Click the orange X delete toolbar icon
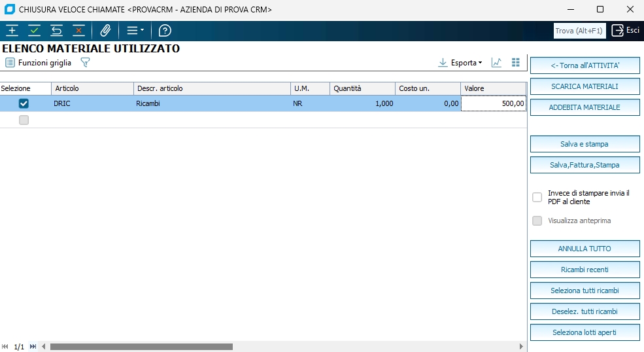 pyautogui.click(x=78, y=31)
